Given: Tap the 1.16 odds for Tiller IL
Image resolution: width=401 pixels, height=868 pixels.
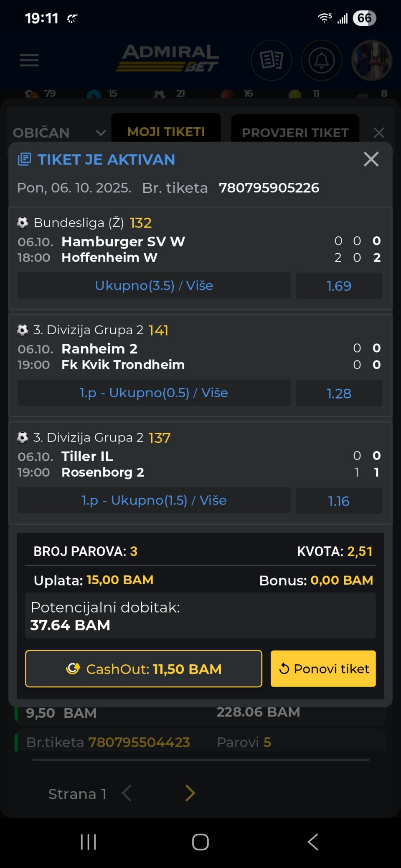Looking at the screenshot, I should 339,501.
